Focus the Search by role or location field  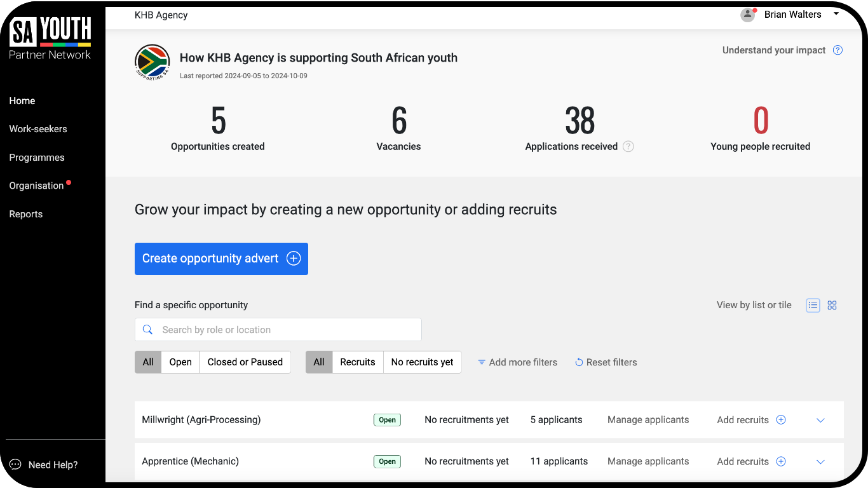point(278,330)
